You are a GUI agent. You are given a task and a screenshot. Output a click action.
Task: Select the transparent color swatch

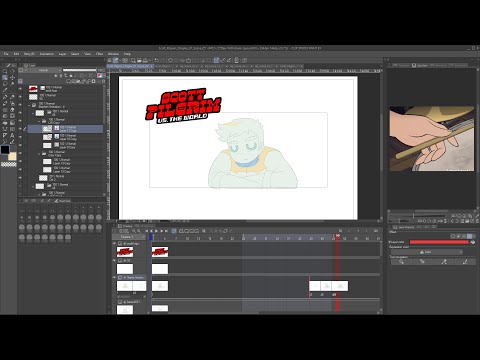click(9, 164)
